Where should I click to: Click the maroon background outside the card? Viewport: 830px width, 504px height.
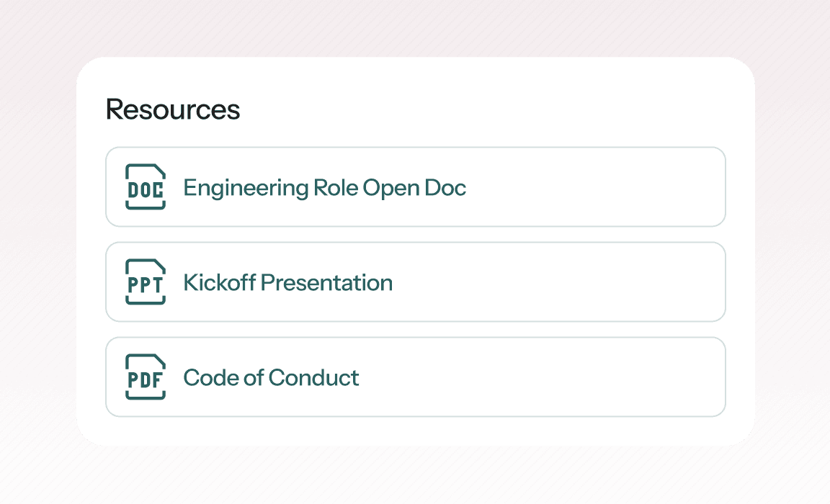pos(43,252)
